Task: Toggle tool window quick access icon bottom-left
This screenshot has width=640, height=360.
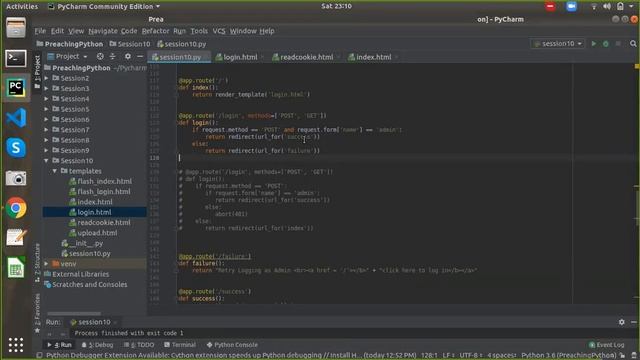Action: (x=39, y=356)
